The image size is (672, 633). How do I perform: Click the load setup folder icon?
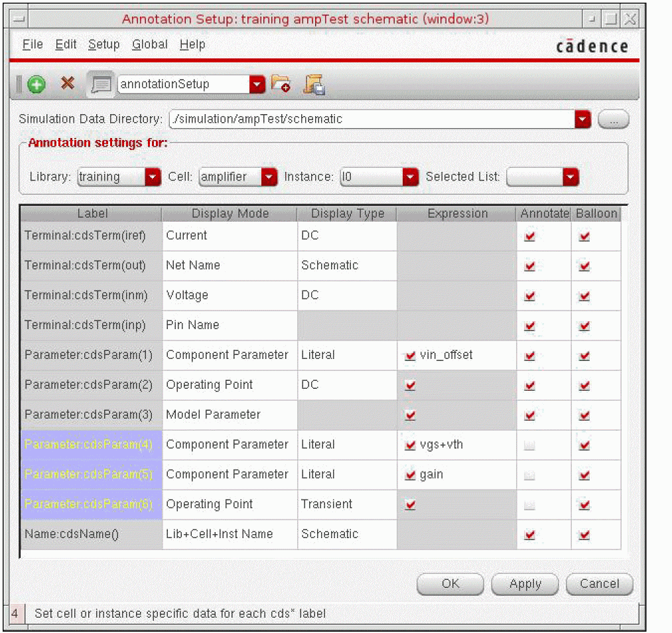click(281, 84)
